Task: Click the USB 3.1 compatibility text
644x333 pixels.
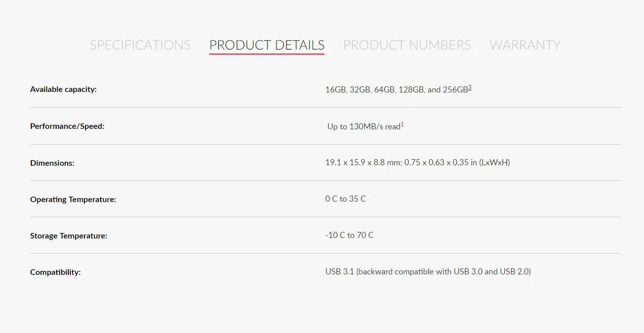Action: click(x=340, y=272)
